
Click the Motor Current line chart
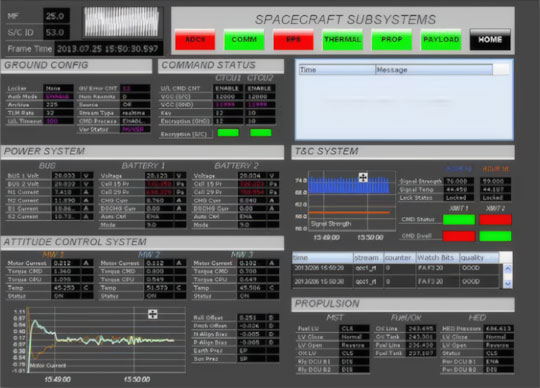tap(107, 339)
